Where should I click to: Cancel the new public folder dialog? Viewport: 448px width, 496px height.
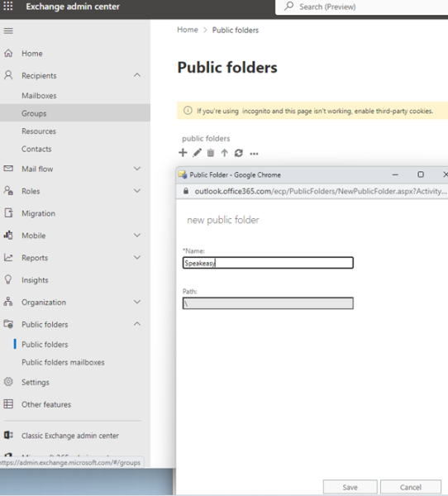click(x=410, y=487)
